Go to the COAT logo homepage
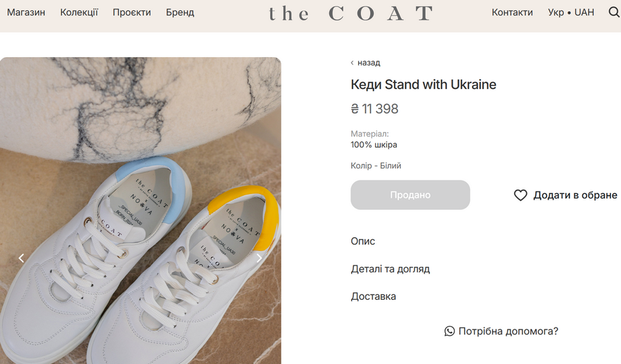Image resolution: width=621 pixels, height=364 pixels. coord(351,13)
